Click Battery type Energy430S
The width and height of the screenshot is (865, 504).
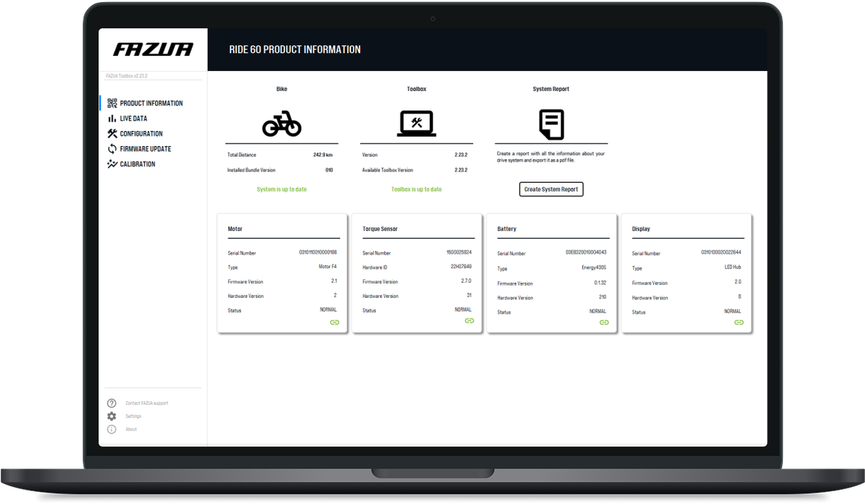click(x=593, y=268)
